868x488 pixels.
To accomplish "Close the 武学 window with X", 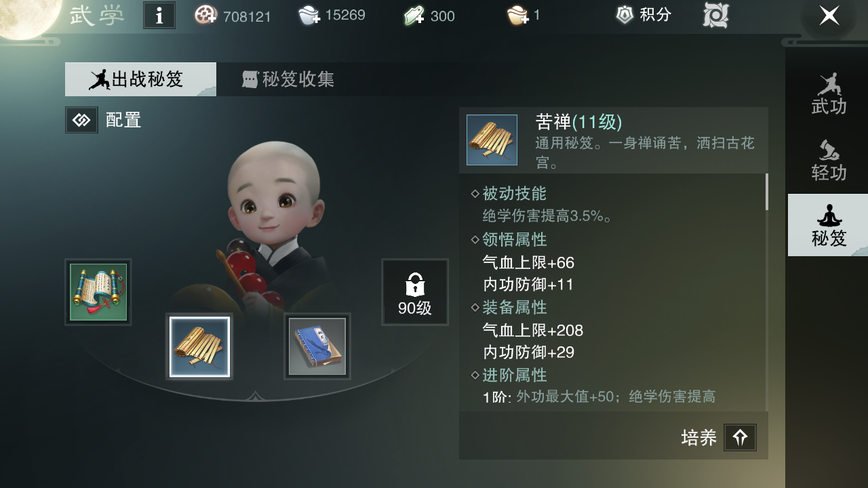I will [x=829, y=16].
